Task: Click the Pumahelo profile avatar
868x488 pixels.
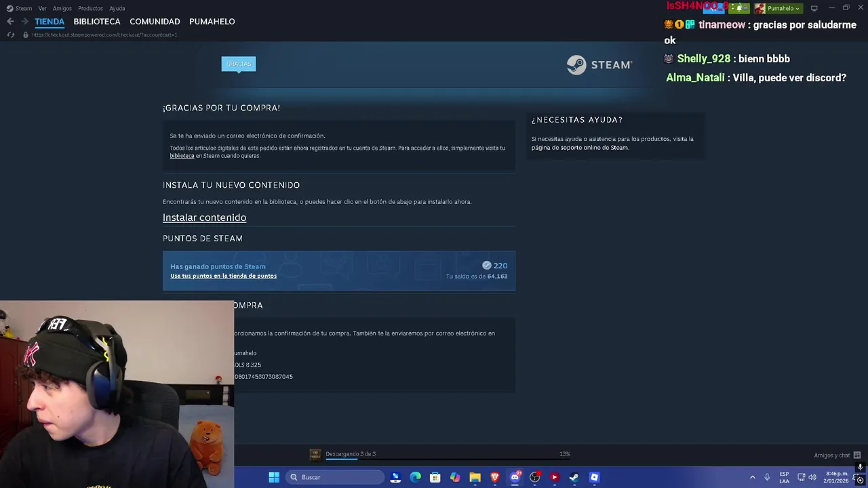Action: [x=759, y=8]
